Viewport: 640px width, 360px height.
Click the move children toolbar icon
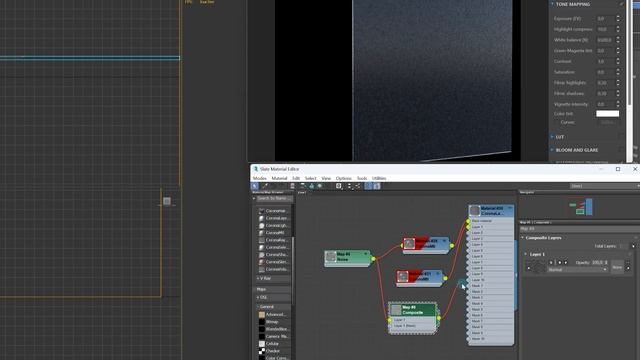click(302, 186)
